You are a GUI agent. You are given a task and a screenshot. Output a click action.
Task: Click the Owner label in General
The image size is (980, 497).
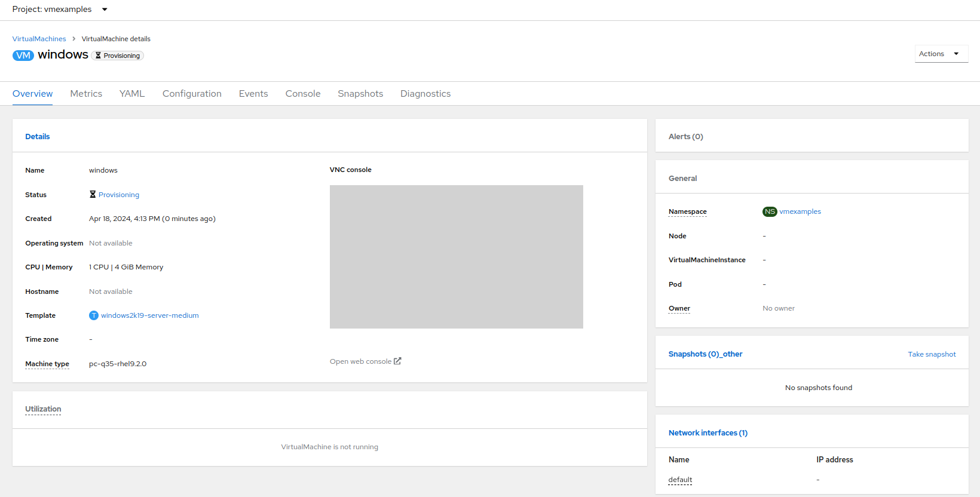pos(679,308)
